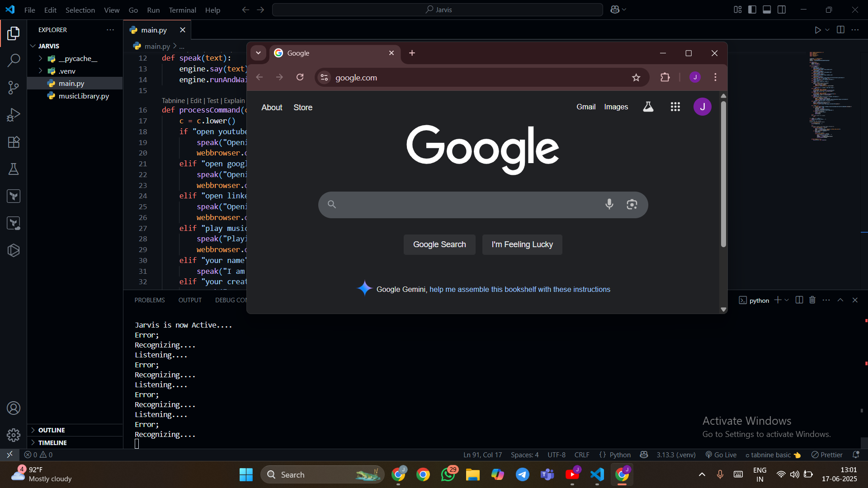Click I'm Feeling Lucky button
The height and width of the screenshot is (488, 868).
[x=522, y=244]
